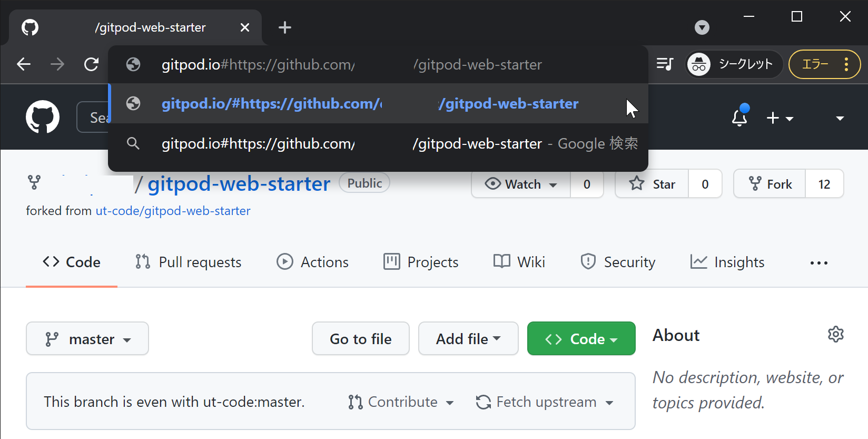Click the エラー error chip
The height and width of the screenshot is (439, 868).
(x=825, y=64)
